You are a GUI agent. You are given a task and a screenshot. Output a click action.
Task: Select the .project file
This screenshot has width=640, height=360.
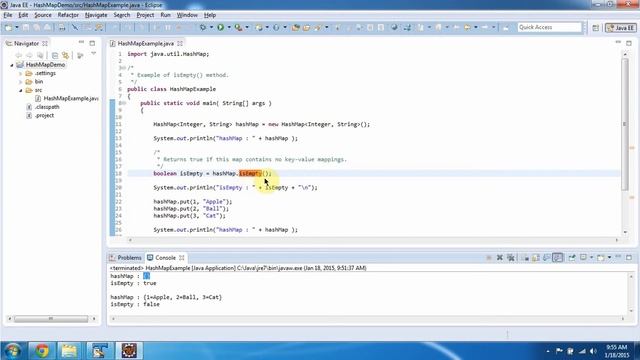[44, 116]
